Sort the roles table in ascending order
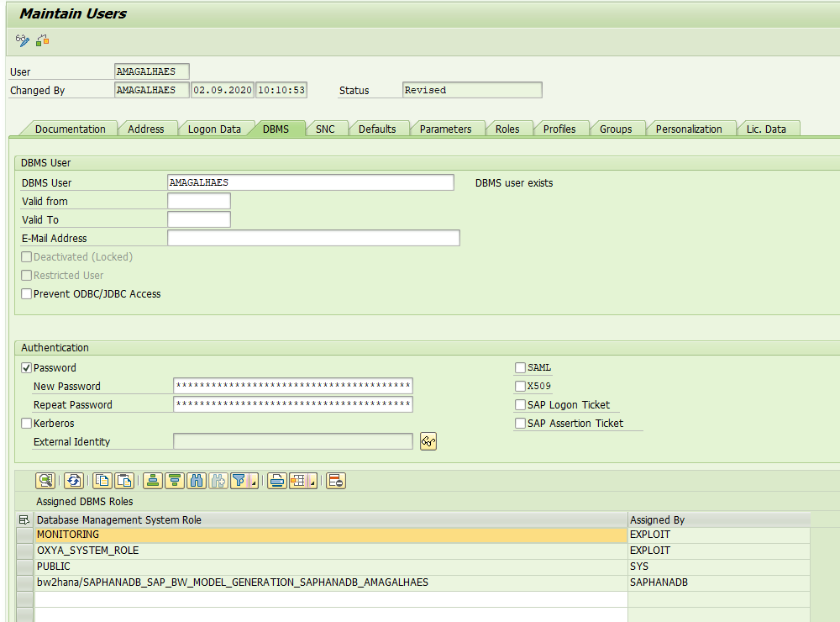 153,481
